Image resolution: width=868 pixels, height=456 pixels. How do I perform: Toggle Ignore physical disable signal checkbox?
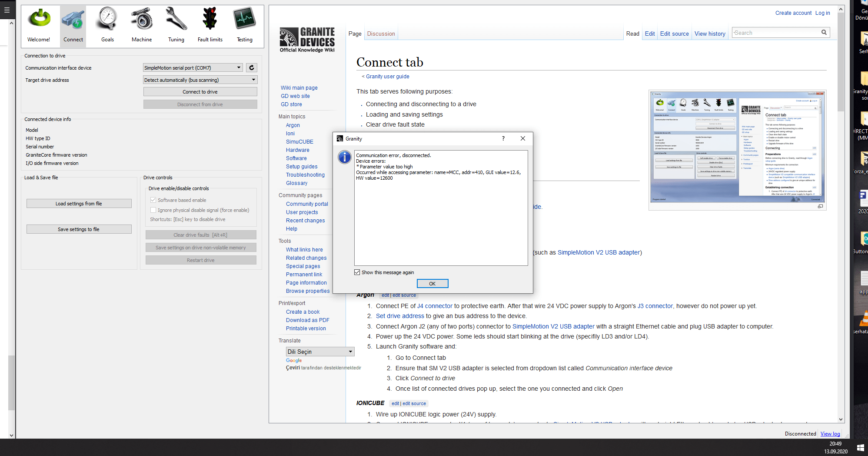tap(153, 210)
